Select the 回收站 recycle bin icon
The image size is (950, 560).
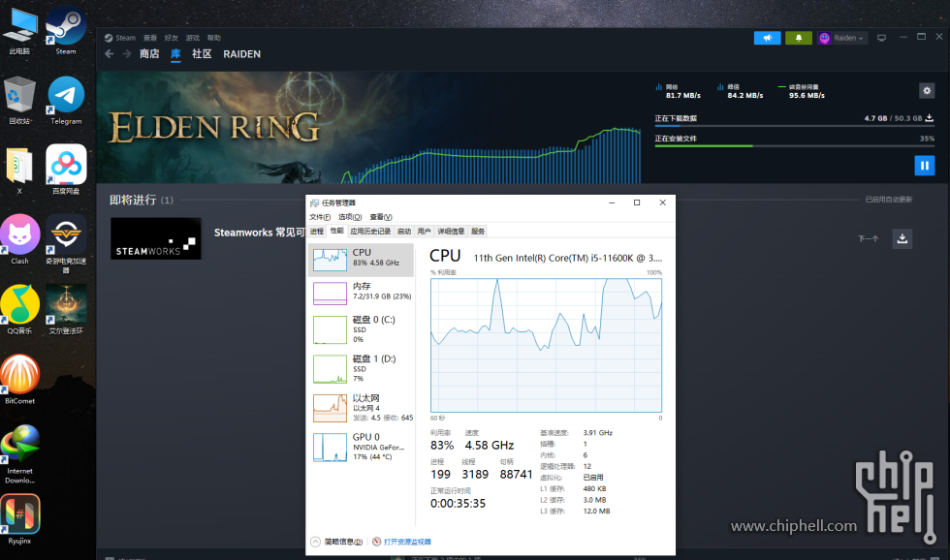click(20, 101)
